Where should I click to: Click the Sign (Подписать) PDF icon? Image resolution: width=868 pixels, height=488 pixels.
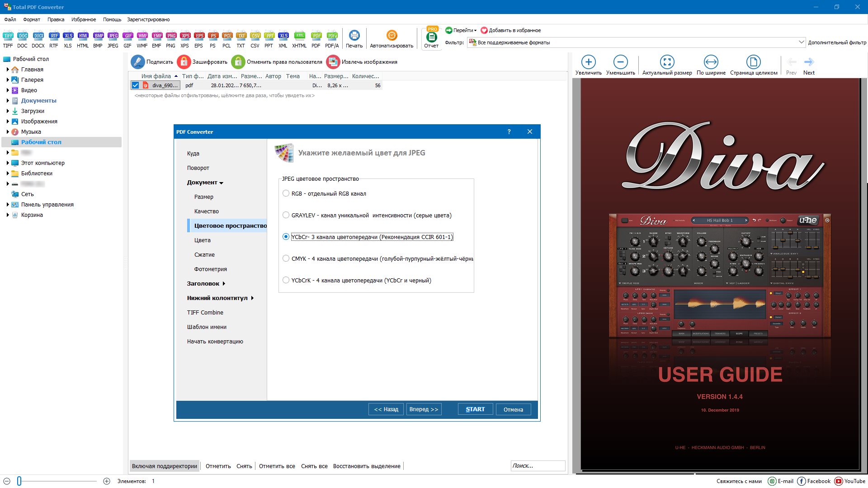(138, 62)
